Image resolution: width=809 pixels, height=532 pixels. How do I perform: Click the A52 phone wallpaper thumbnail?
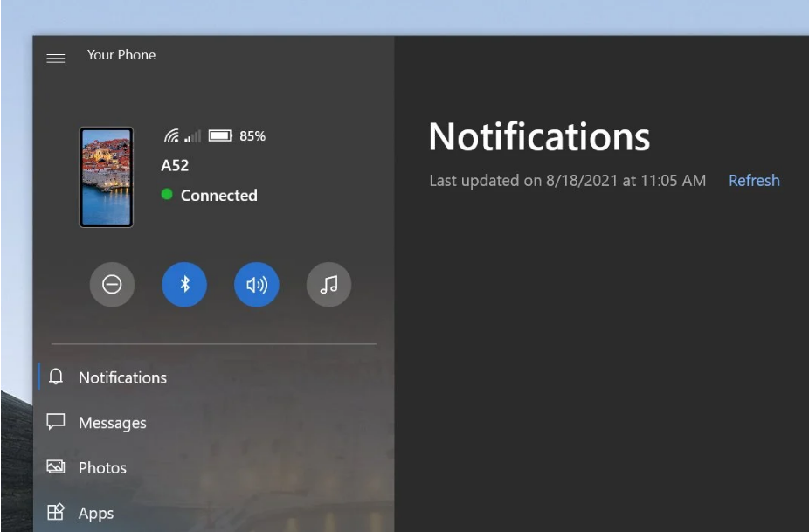click(x=106, y=177)
